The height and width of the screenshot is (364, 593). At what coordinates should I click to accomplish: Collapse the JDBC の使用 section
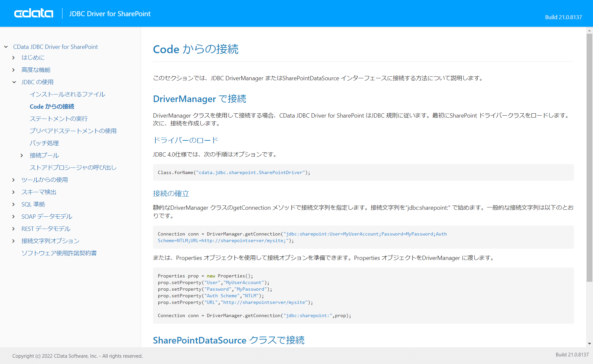tap(14, 82)
